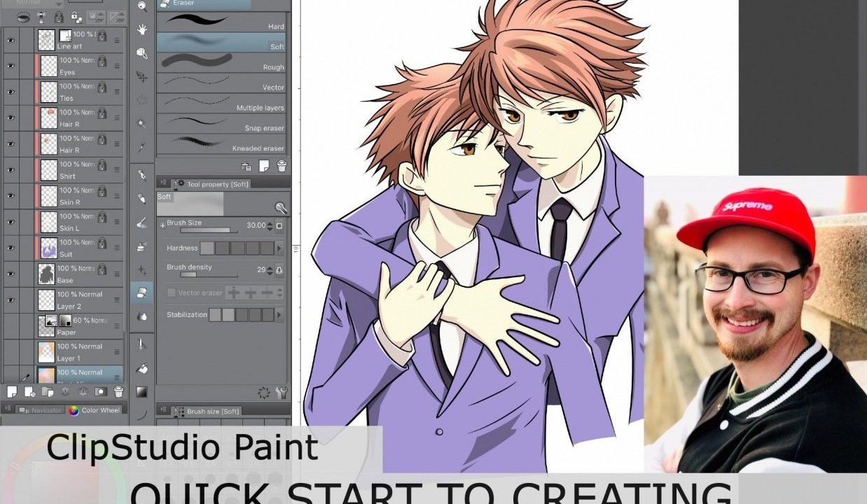Select the Hand tool

pyautogui.click(x=144, y=29)
